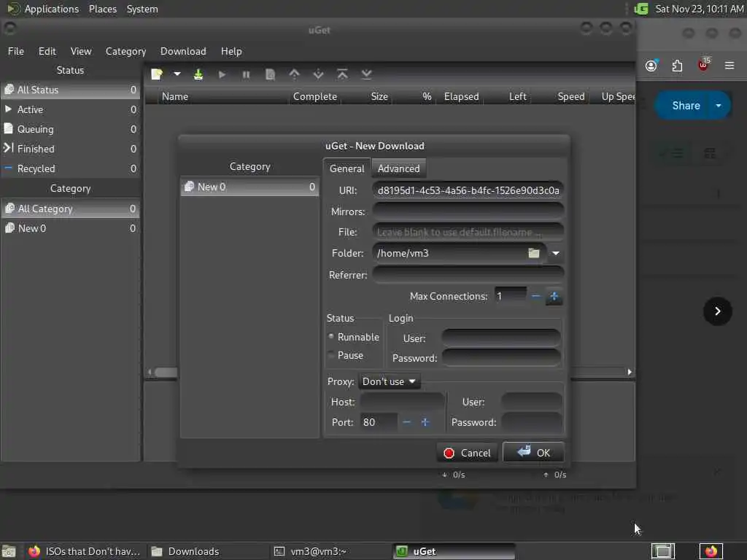Screen dimensions: 747x560
Task: Select Recycled status in the sidebar
Action: tap(71, 168)
